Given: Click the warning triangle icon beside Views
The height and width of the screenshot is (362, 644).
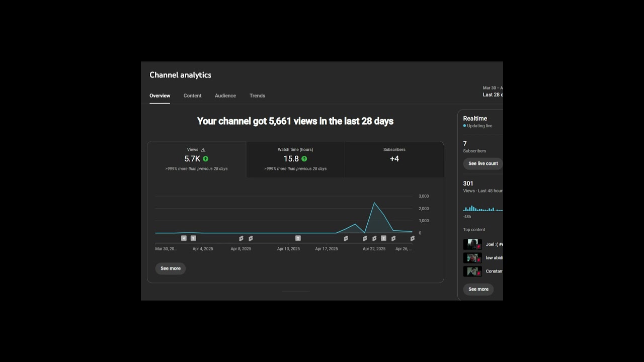Looking at the screenshot, I should pos(203,150).
